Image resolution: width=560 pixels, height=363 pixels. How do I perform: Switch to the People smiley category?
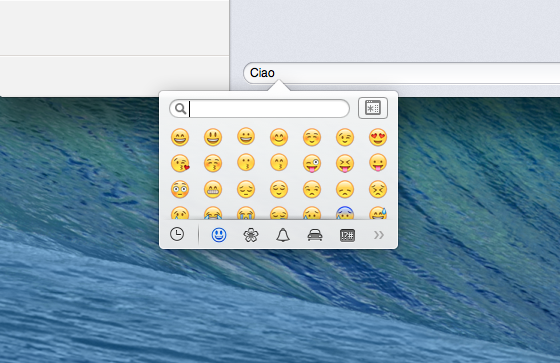point(219,235)
